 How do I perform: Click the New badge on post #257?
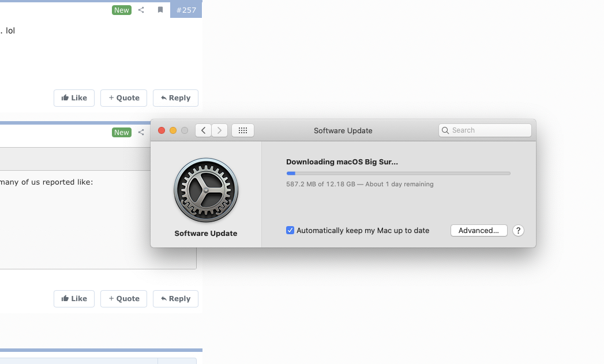coord(122,10)
